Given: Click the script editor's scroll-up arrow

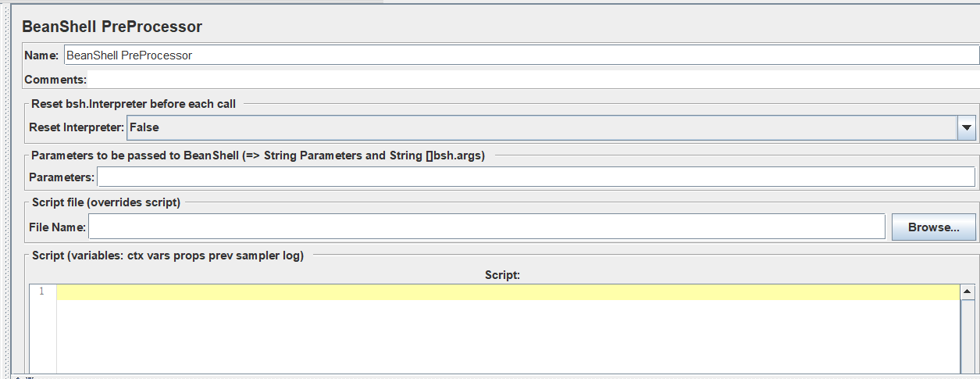Looking at the screenshot, I should [x=968, y=291].
